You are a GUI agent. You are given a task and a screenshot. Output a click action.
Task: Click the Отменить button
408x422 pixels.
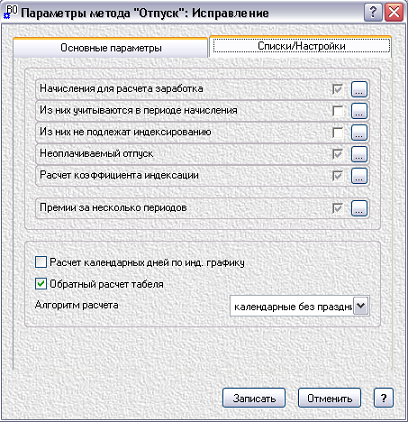point(329,398)
